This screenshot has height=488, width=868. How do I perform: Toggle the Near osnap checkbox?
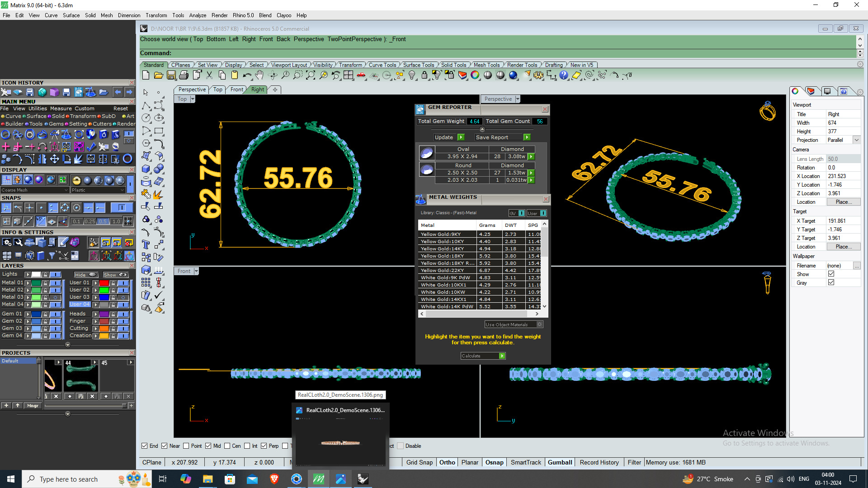165,446
